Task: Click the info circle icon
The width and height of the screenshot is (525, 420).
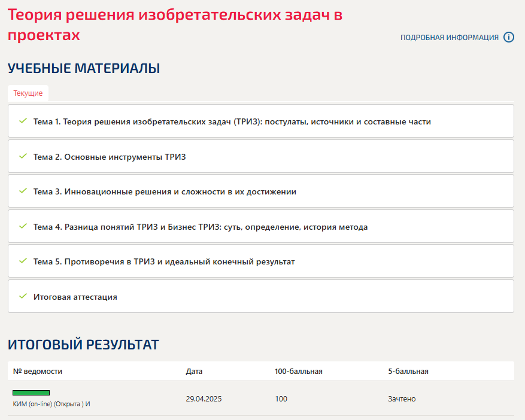Action: click(509, 37)
